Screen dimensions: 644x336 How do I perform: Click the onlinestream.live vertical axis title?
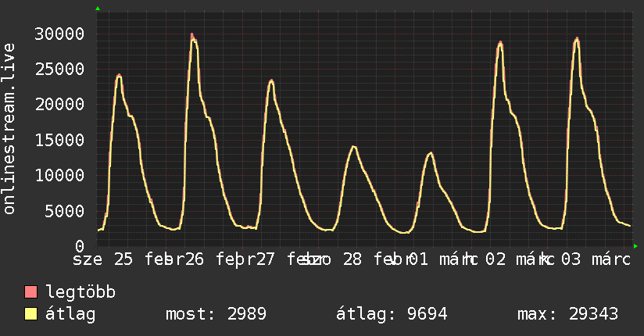[9, 129]
